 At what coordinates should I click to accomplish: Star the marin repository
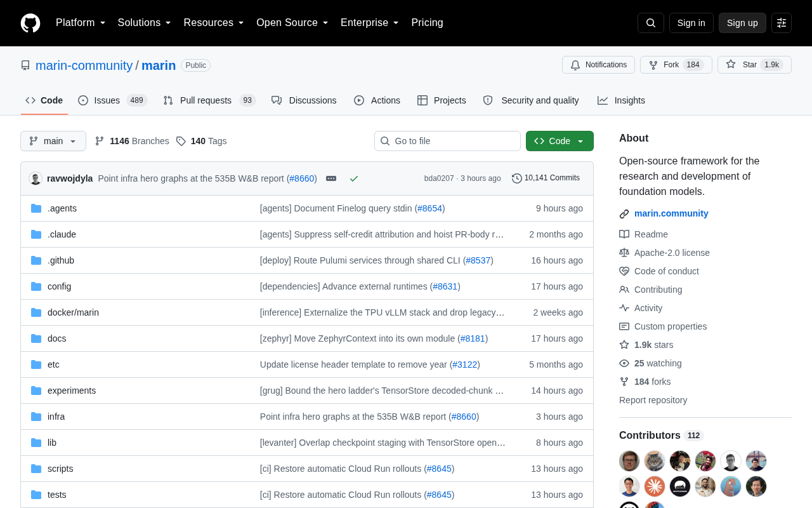(x=754, y=65)
